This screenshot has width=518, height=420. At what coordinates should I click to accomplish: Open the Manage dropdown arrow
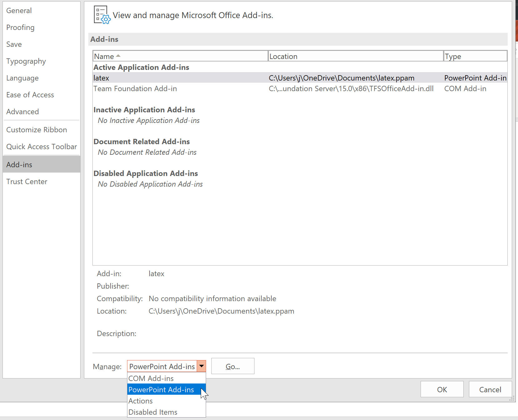[201, 366]
